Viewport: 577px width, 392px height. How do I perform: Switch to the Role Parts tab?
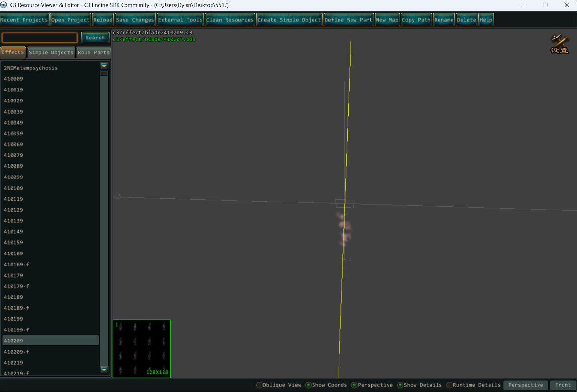click(94, 52)
